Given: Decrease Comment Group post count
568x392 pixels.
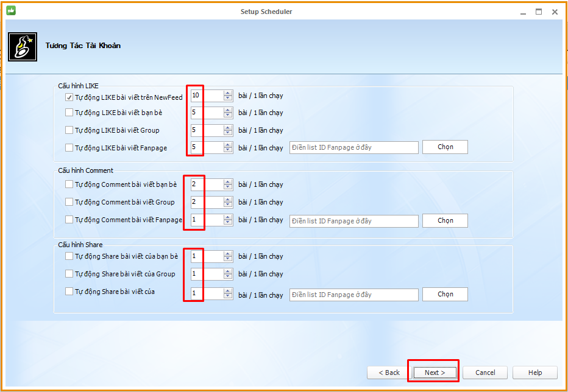Looking at the screenshot, I should [x=228, y=204].
